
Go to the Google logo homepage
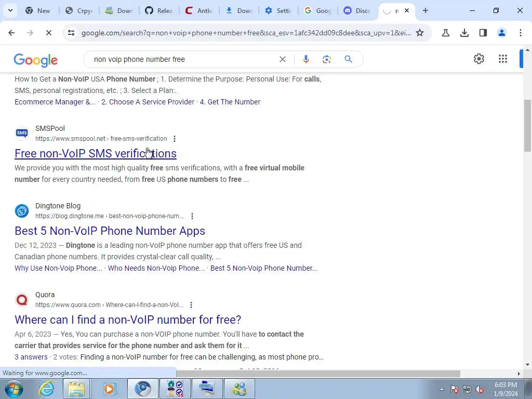click(36, 60)
